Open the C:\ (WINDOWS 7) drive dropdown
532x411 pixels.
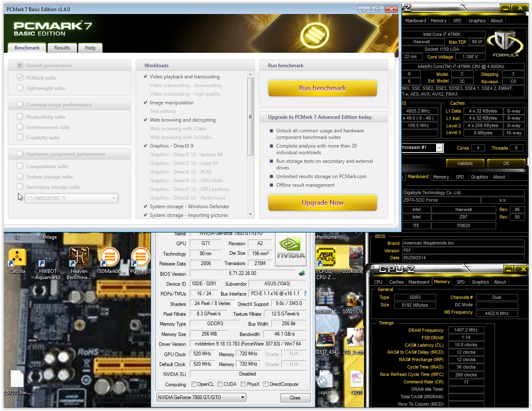click(71, 198)
